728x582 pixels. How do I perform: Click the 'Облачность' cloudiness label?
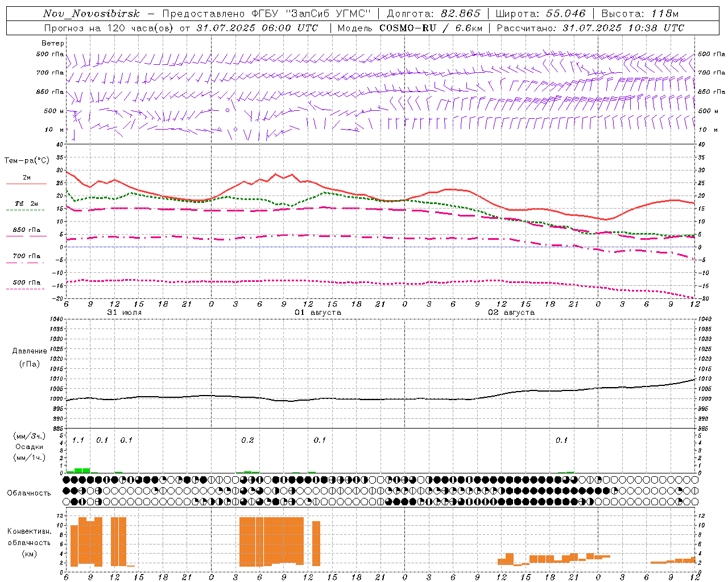(x=29, y=493)
